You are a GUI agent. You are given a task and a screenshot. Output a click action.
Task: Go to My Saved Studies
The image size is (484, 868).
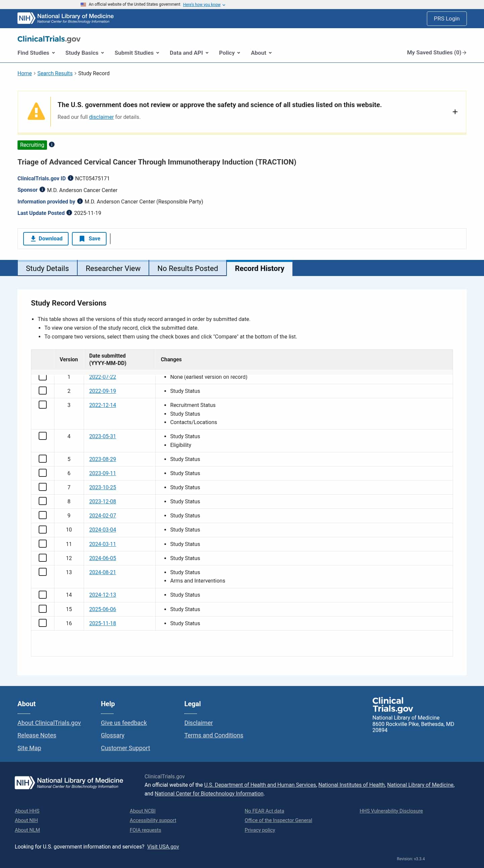click(x=436, y=53)
